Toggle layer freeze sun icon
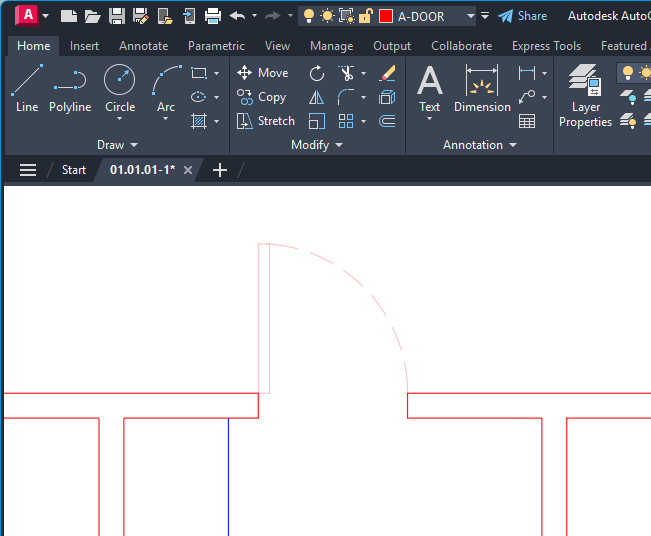This screenshot has height=536, width=651. tap(327, 16)
